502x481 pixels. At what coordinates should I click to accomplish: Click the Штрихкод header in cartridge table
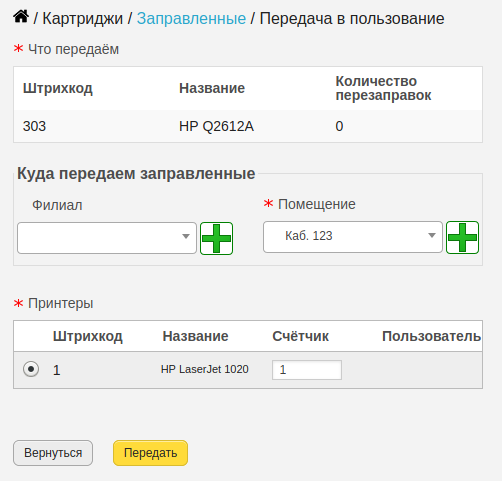[x=58, y=88]
